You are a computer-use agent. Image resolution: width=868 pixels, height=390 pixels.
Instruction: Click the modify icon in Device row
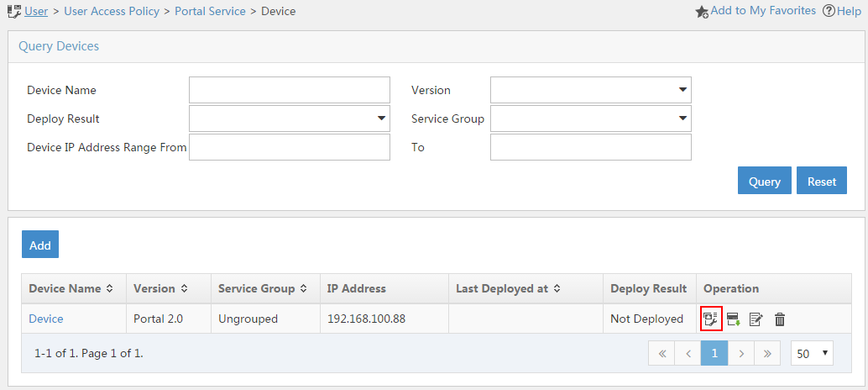point(756,319)
